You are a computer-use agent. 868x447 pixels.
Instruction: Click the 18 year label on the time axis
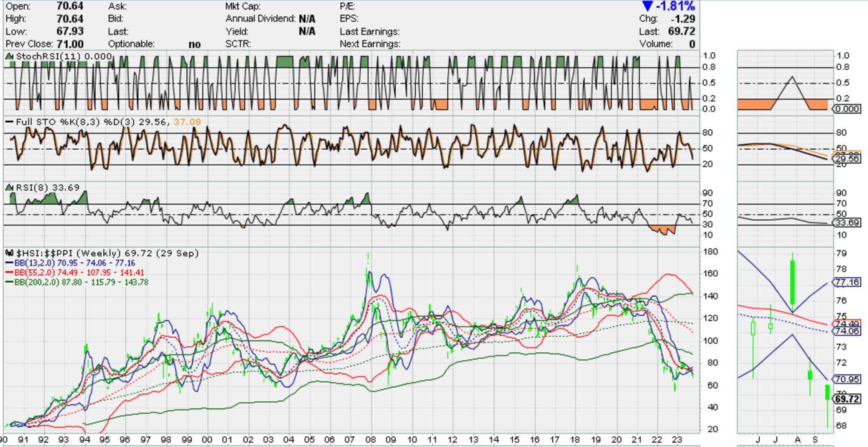click(575, 440)
